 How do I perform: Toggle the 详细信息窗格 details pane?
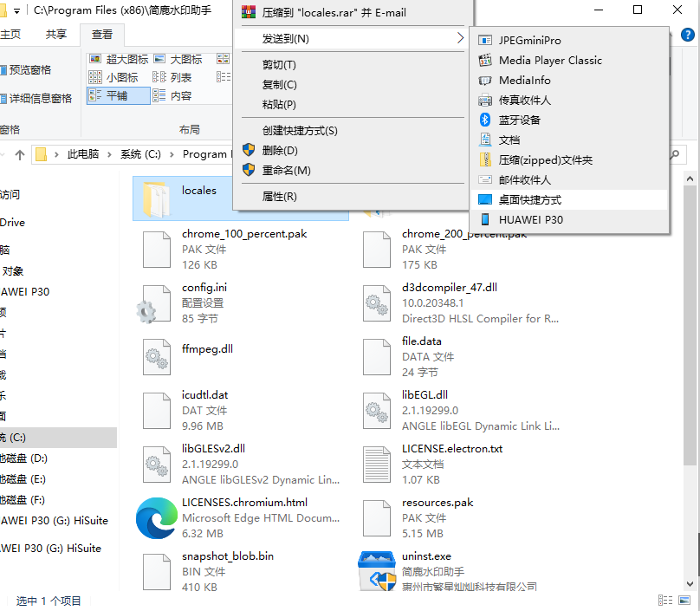pyautogui.click(x=39, y=98)
